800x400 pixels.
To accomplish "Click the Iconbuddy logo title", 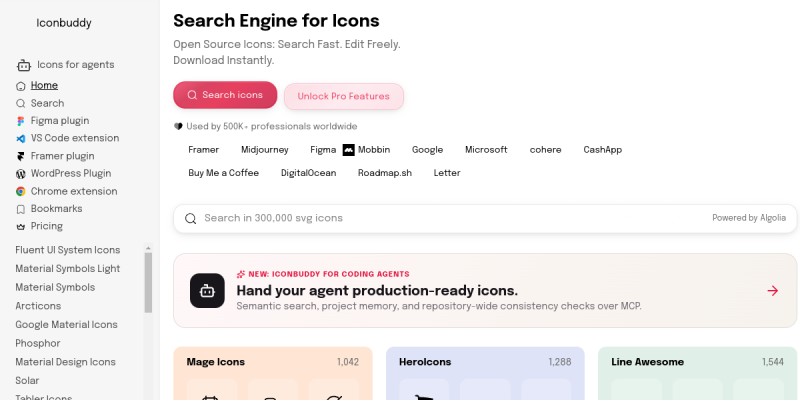I will 64,23.
